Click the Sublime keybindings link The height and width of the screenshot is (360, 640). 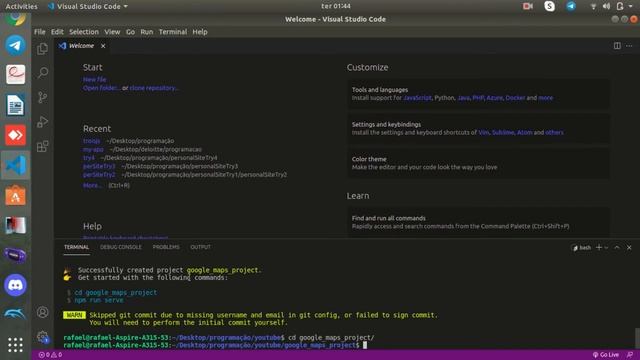pyautogui.click(x=503, y=133)
